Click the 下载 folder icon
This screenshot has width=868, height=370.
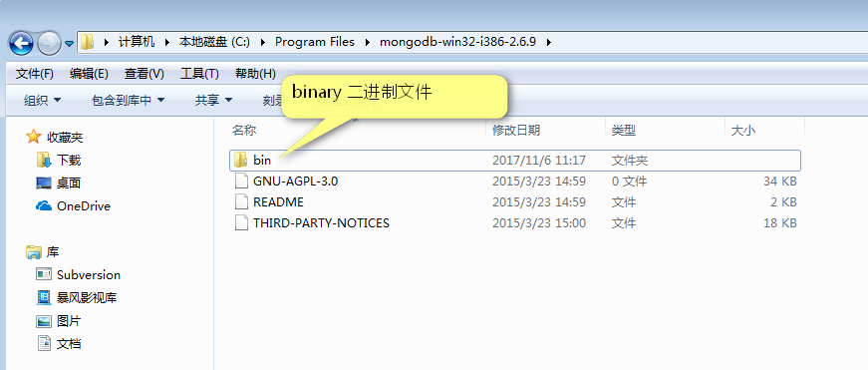pyautogui.click(x=44, y=161)
